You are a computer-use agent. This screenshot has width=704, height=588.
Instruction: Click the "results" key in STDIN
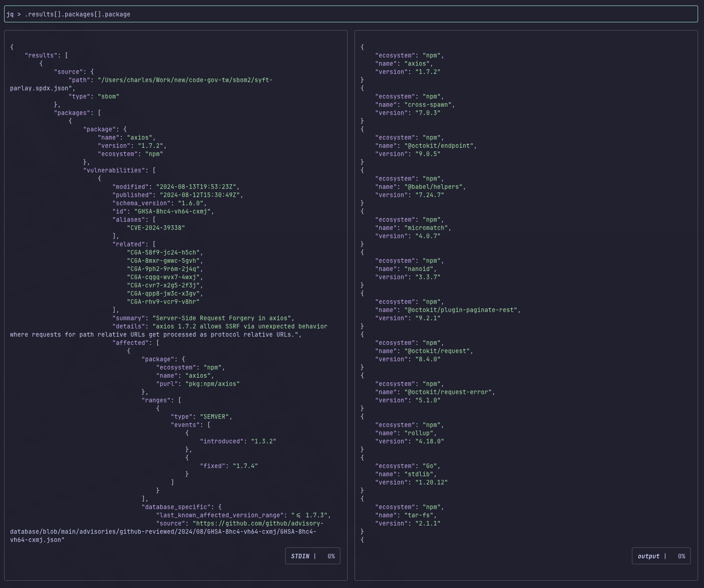pyautogui.click(x=41, y=55)
